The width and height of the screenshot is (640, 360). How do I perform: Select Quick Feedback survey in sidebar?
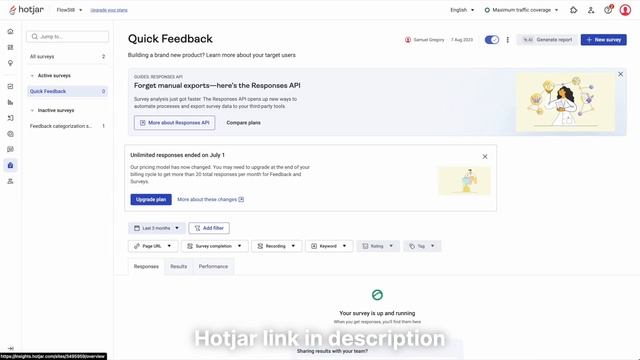pos(68,91)
